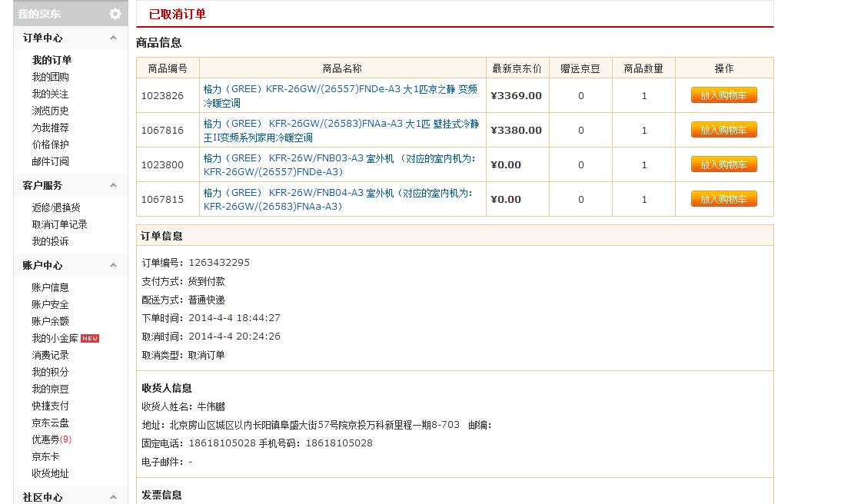Open product link KFR-26W/FNB03-A3 室外机
The image size is (861, 504).
[339, 165]
